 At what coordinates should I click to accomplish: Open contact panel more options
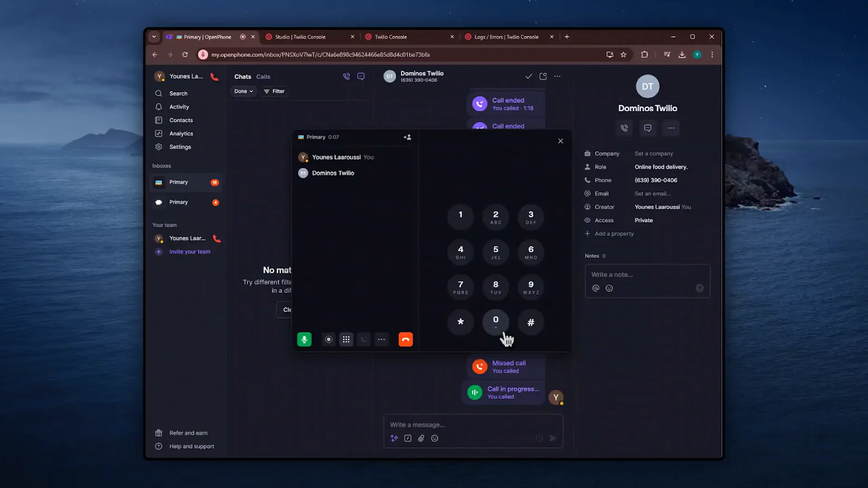(x=671, y=128)
